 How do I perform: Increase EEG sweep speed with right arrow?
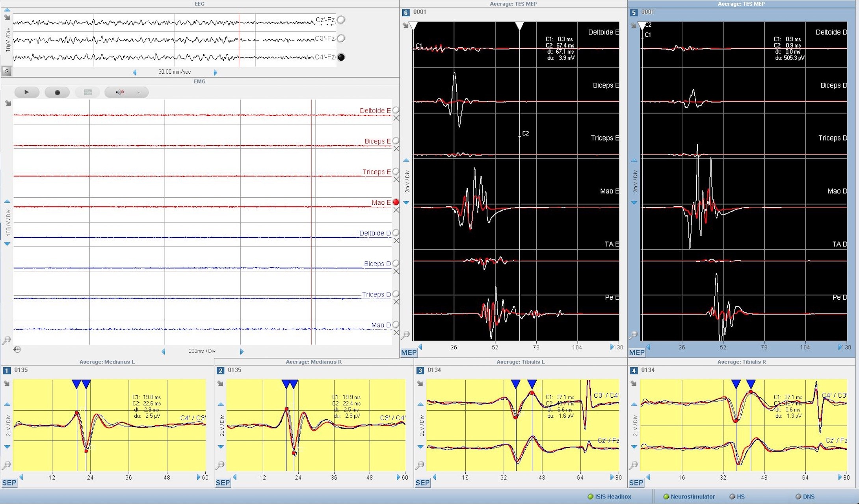[x=215, y=72]
